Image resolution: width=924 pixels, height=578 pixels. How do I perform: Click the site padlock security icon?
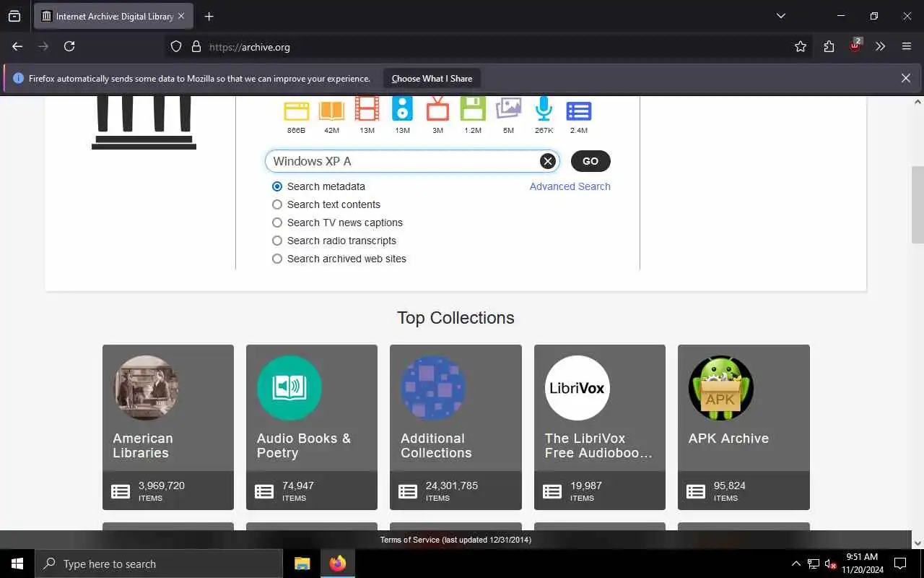(x=196, y=46)
